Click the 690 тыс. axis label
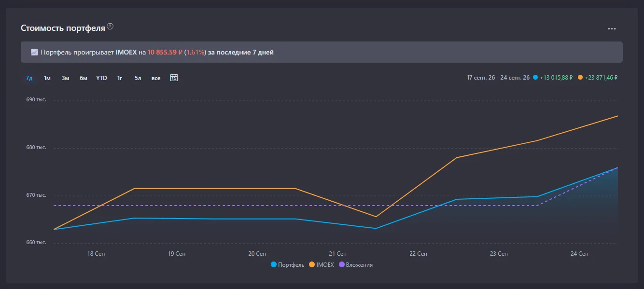 click(x=36, y=100)
